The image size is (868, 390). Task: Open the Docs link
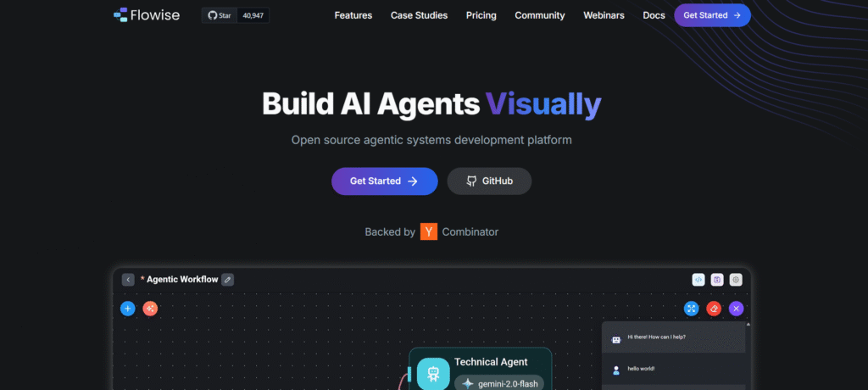click(x=654, y=15)
